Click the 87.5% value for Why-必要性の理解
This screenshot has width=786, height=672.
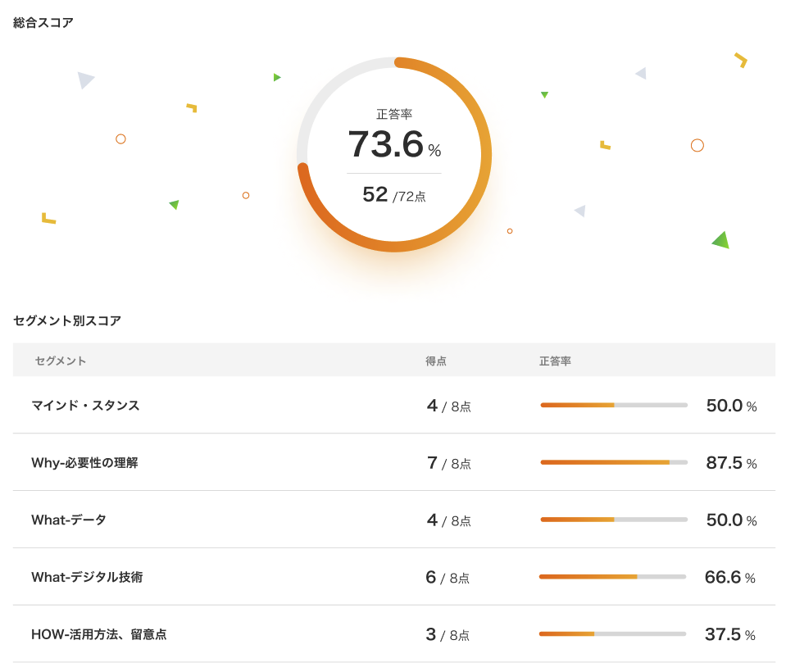729,461
